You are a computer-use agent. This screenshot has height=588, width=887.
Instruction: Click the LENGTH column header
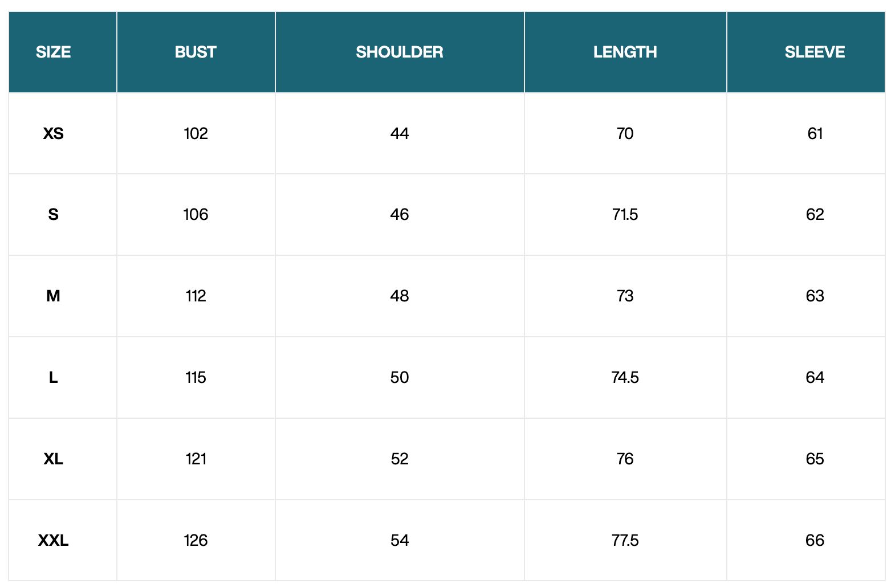coord(625,52)
